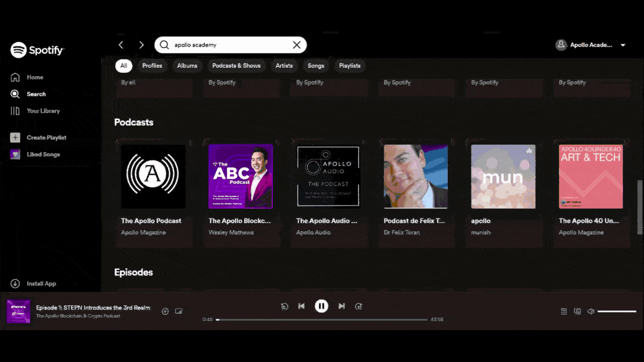This screenshot has height=362, width=644.
Task: Click the Podcasts section heading
Action: pos(134,122)
